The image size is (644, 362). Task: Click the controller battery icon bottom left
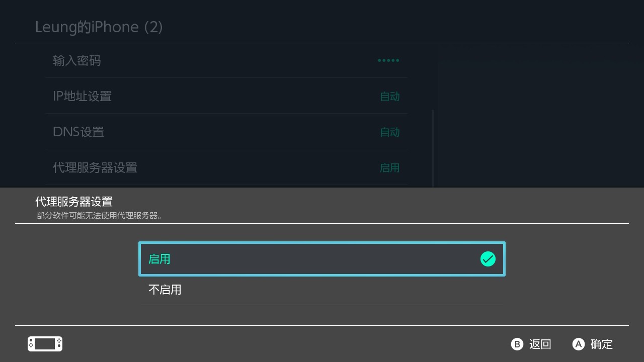pyautogui.click(x=45, y=344)
